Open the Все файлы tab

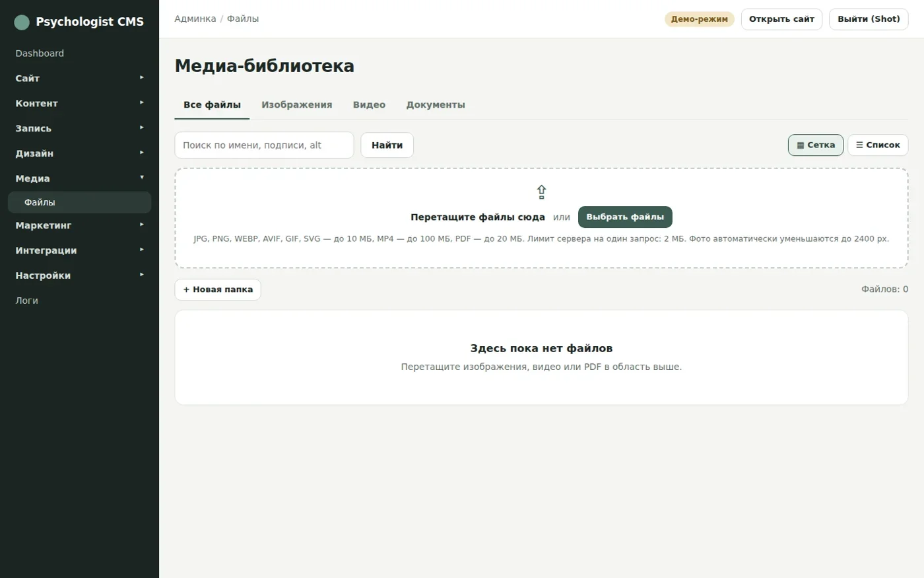[212, 105]
